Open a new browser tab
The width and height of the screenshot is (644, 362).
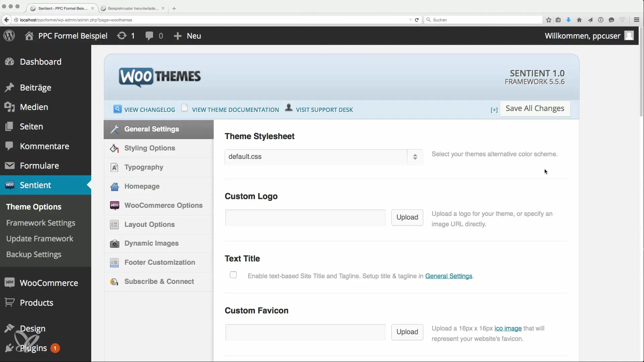pyautogui.click(x=174, y=9)
